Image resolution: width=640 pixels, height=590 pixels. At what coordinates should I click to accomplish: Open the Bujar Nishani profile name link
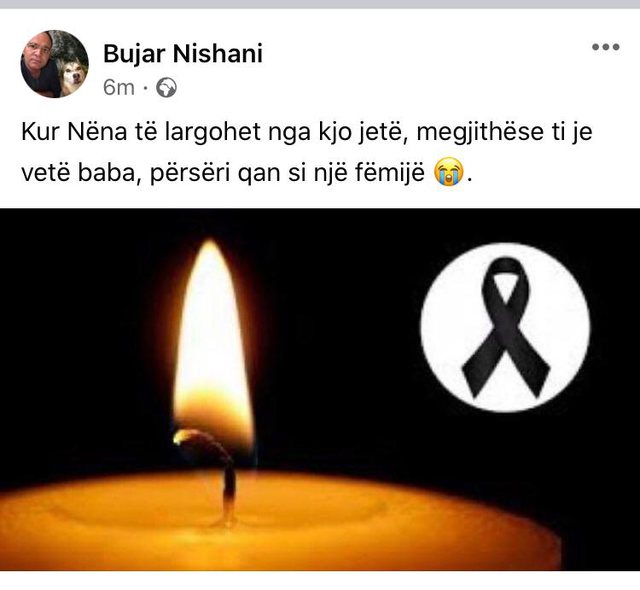coord(182,53)
